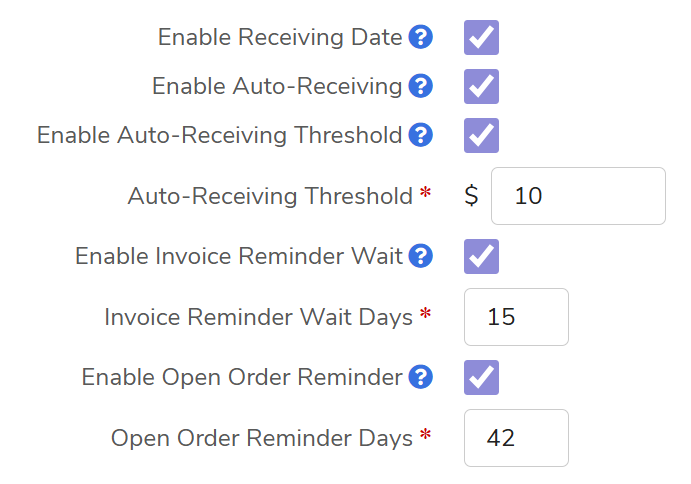Toggle the Enable Auto-Receiving Threshold checkbox
The height and width of the screenshot is (484, 691).
coord(481,135)
